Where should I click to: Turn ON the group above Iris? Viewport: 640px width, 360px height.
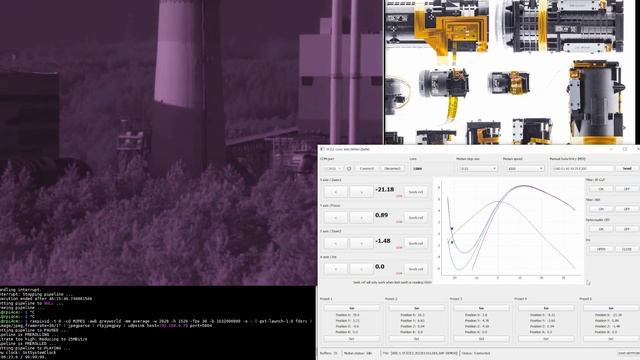[601, 229]
